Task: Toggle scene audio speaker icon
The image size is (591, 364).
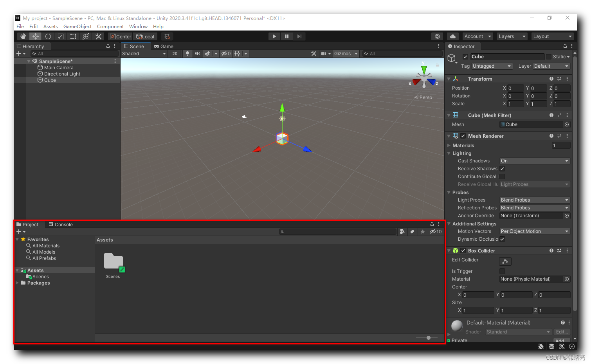Action: coord(198,54)
